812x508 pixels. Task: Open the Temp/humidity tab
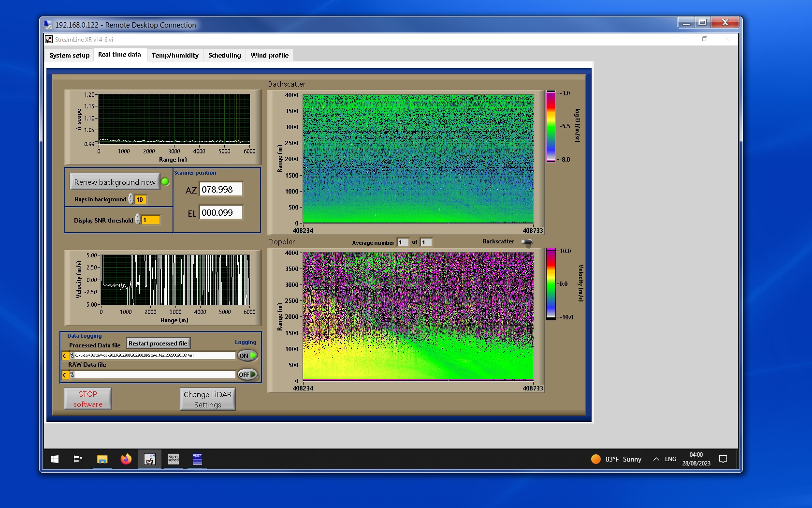point(175,55)
